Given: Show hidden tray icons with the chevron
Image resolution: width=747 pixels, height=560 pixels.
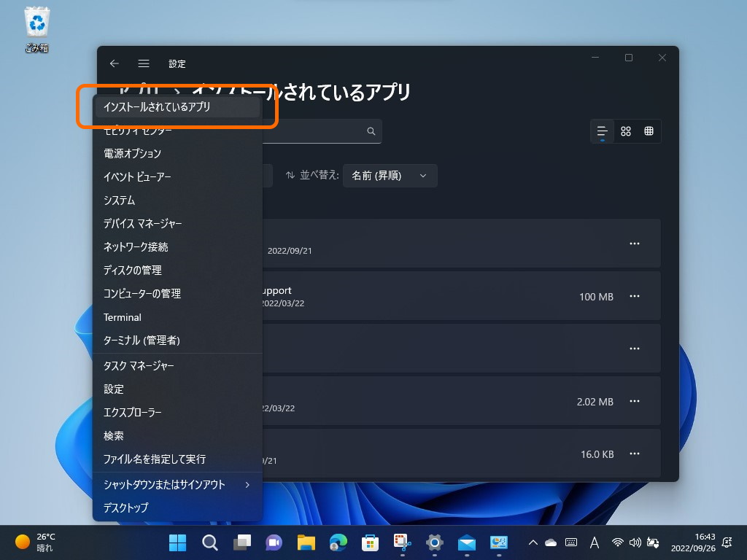Looking at the screenshot, I should point(533,542).
